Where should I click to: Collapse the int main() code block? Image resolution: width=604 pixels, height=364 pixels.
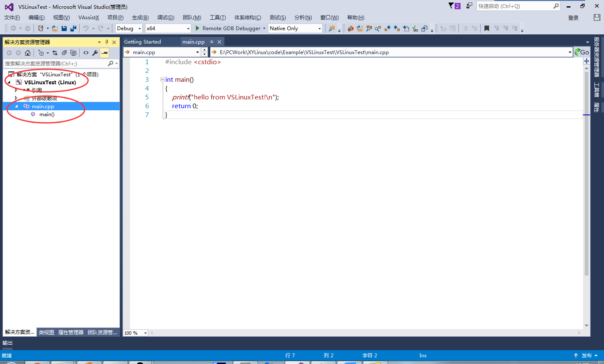(162, 79)
